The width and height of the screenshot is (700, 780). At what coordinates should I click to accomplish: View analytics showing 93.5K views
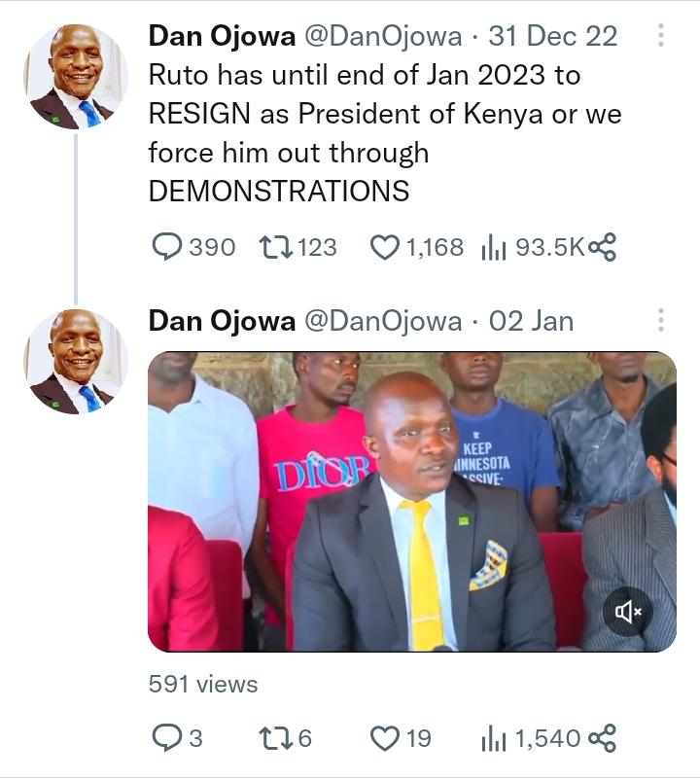tap(495, 248)
